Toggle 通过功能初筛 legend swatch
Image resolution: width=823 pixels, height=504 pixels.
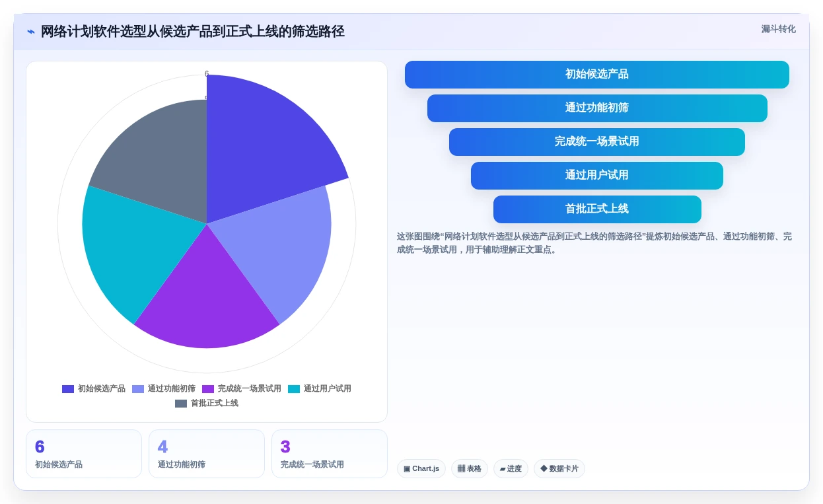point(138,389)
